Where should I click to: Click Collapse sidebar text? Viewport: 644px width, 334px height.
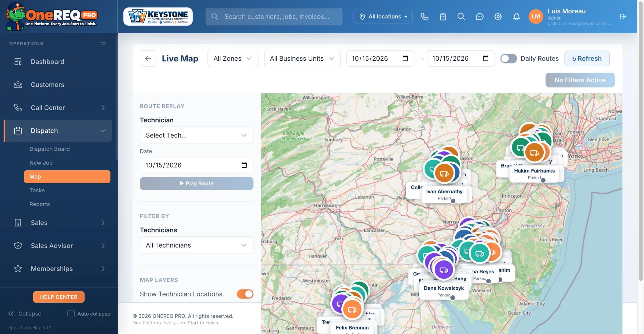[30, 314]
